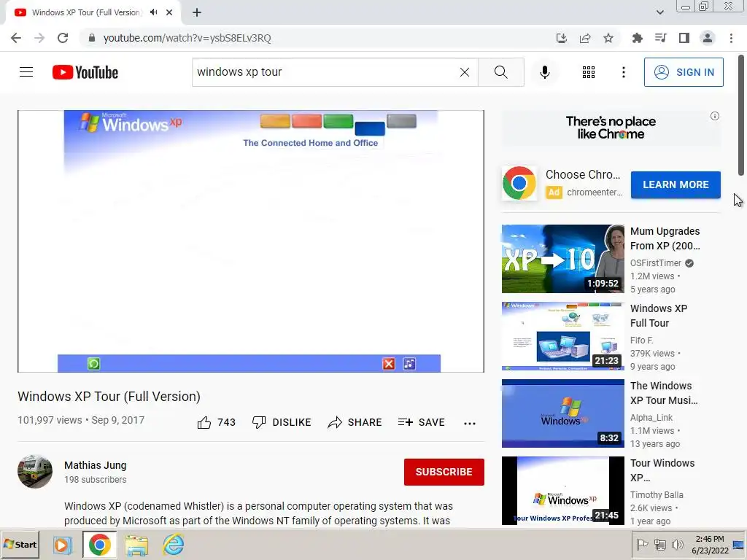
Task: Open Mathias Jung channel avatar
Action: tap(35, 472)
